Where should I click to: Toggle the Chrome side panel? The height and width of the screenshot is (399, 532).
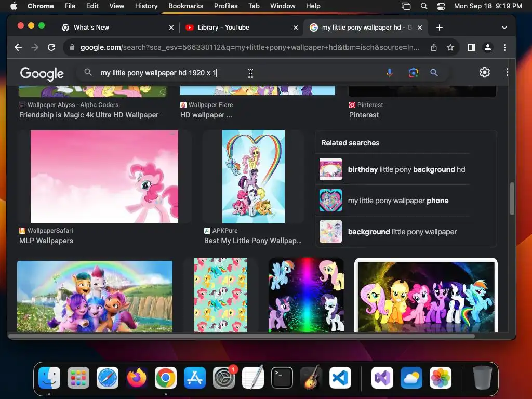471,47
